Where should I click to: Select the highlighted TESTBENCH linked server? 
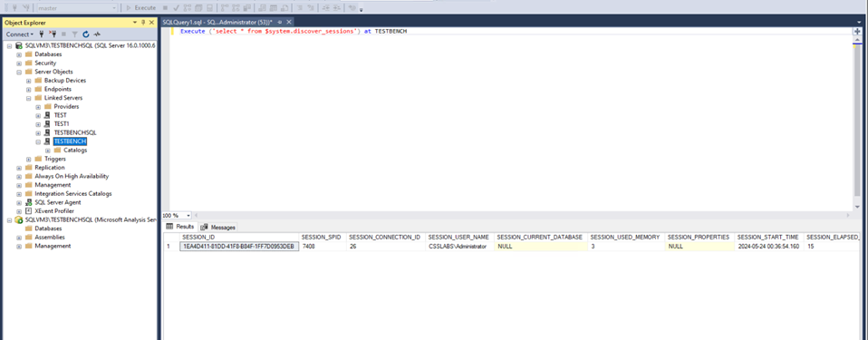70,141
